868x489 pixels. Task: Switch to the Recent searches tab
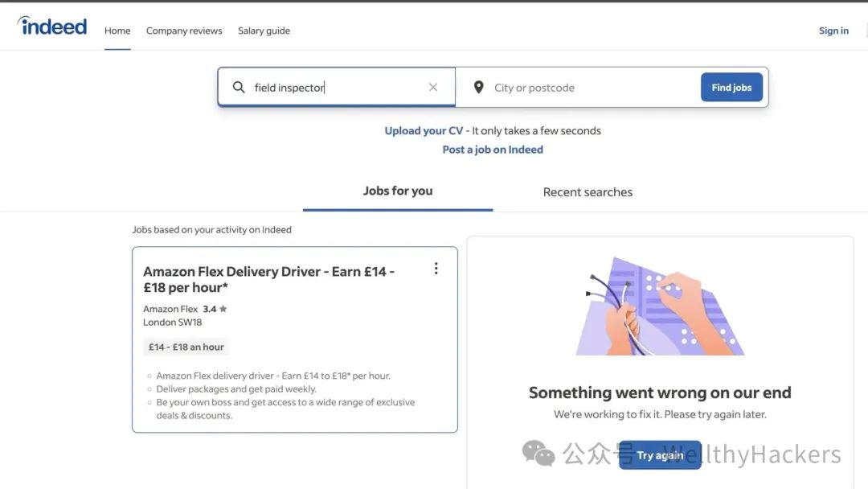(x=588, y=192)
